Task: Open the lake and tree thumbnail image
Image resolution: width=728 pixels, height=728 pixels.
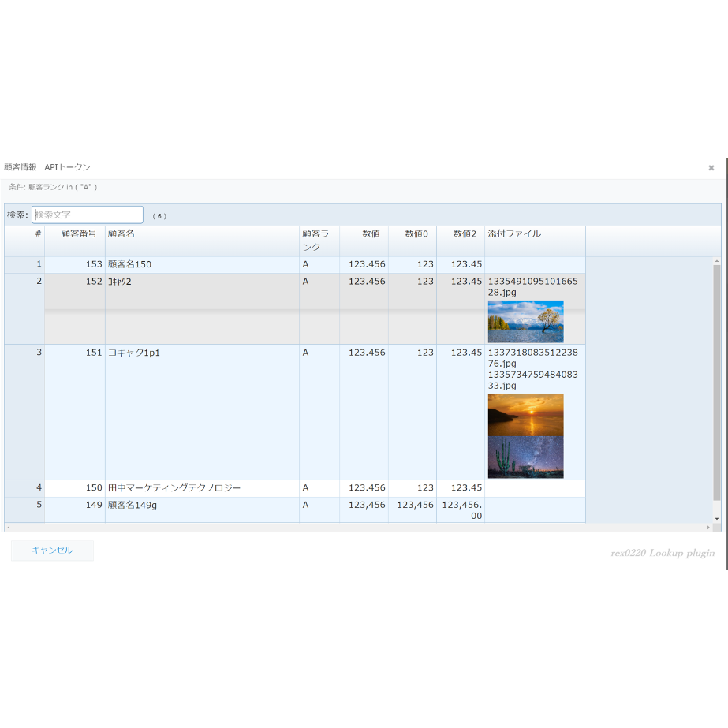Action: coord(525,321)
